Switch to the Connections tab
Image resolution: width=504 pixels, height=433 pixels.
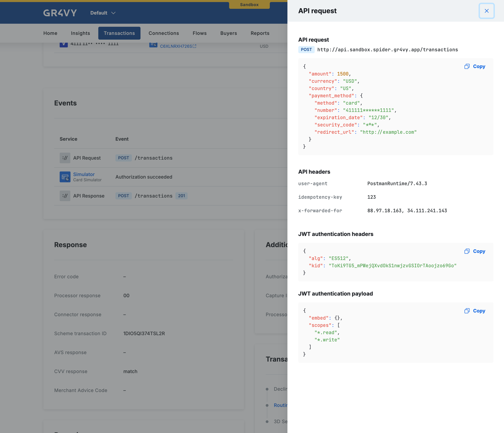164,33
